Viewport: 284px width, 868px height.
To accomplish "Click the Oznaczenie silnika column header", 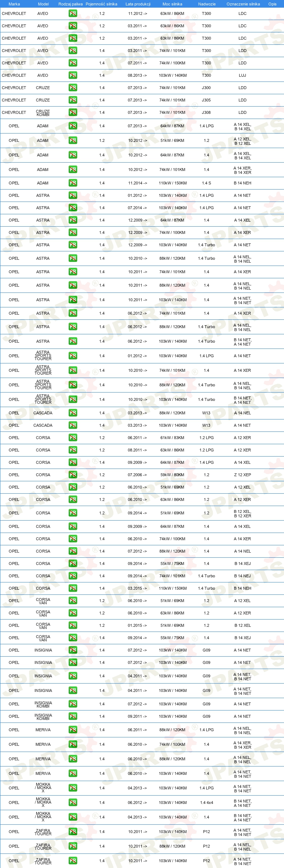I will 243,4.
